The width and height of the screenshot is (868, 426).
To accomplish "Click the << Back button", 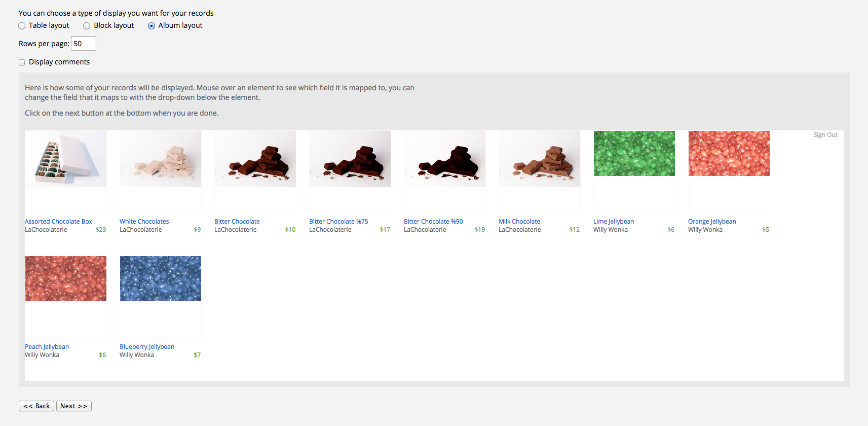I will coord(36,406).
